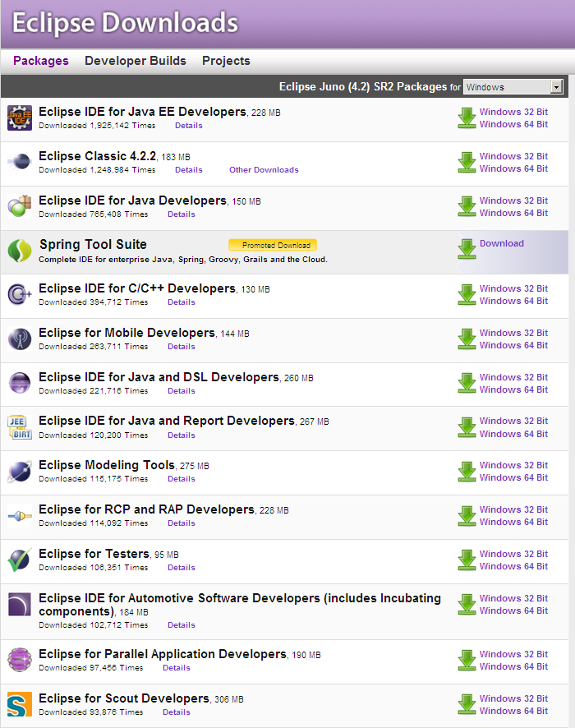The image size is (575, 728).
Task: Click the Eclipse Classic 4.2.2 package icon
Action: (x=20, y=162)
